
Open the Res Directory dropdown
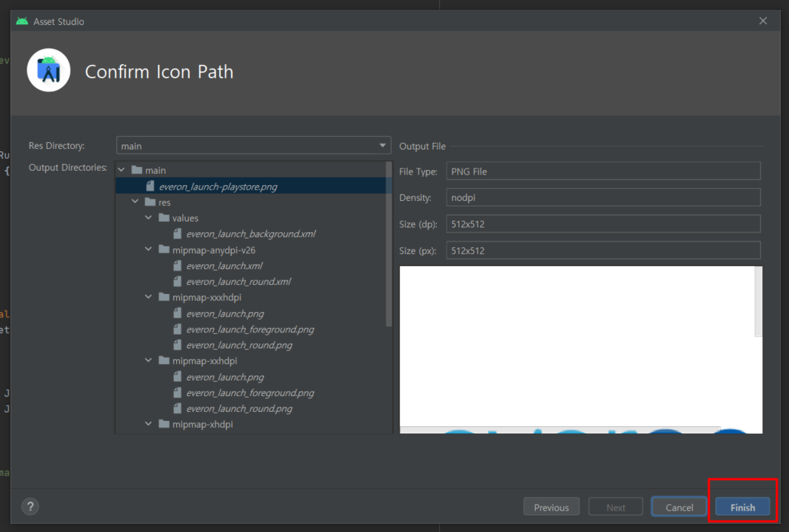(254, 145)
